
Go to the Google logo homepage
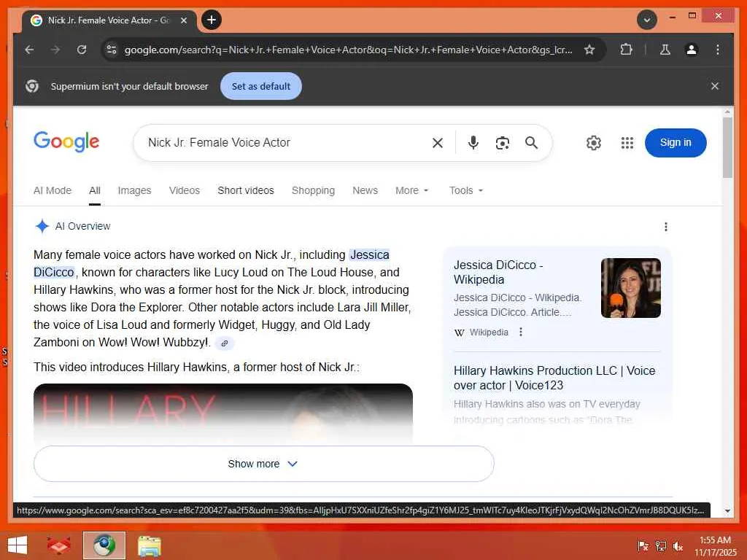(66, 141)
